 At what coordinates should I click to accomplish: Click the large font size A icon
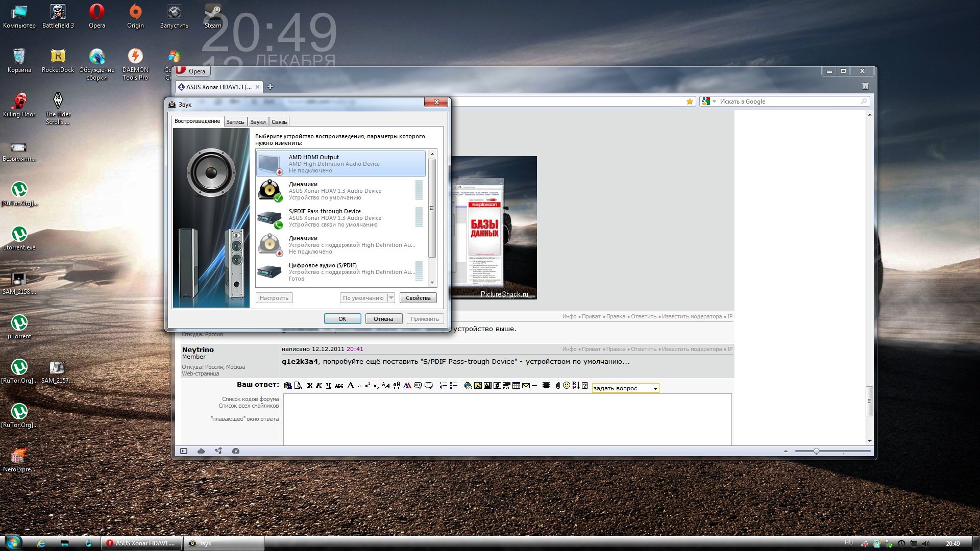pos(351,385)
